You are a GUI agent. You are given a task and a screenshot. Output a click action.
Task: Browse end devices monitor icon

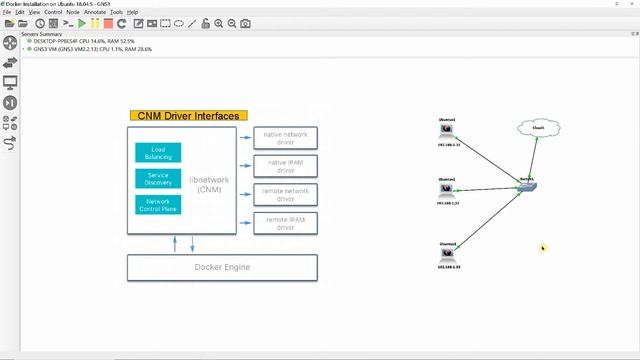10,82
